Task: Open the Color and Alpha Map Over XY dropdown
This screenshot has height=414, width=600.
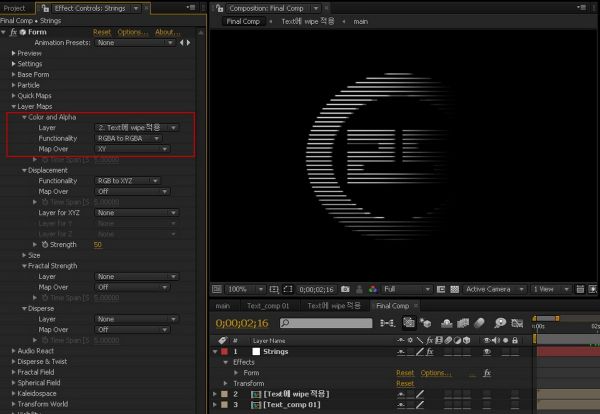Action: point(132,149)
